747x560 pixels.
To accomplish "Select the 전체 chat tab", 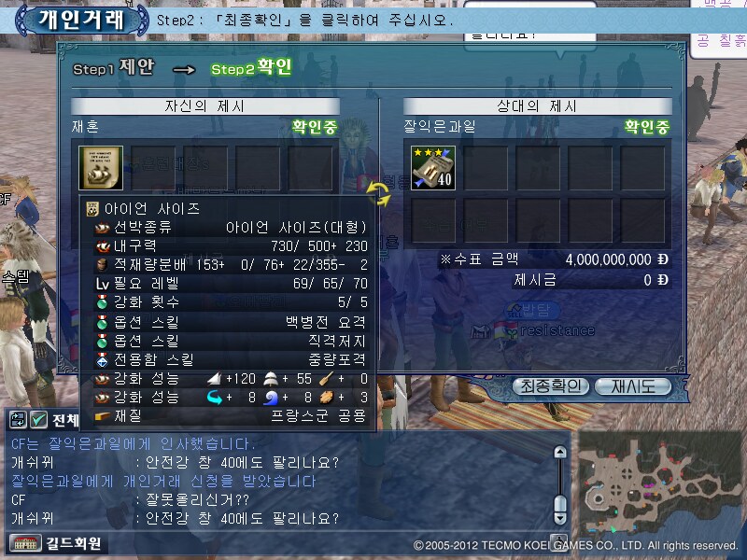I will [x=65, y=420].
